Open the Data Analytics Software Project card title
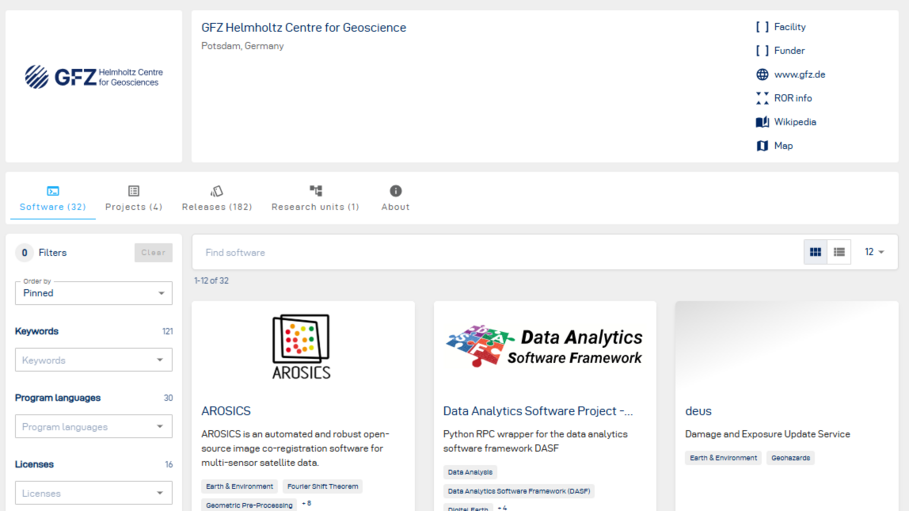The image size is (909, 511). click(538, 411)
